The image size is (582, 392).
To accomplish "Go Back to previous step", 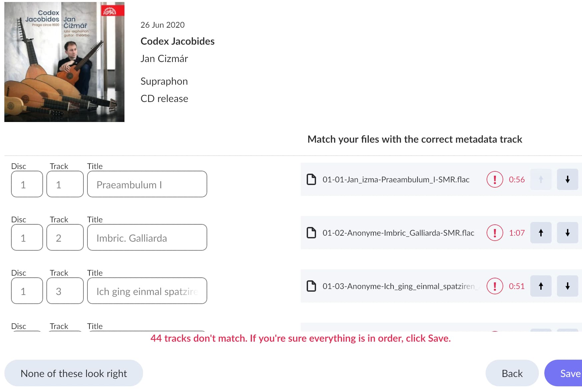I will click(x=512, y=373).
